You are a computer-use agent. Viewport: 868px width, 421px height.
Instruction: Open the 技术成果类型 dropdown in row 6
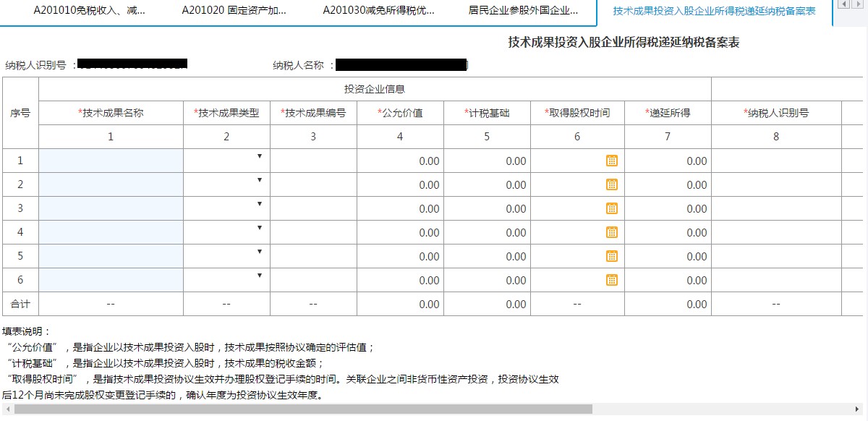(260, 277)
